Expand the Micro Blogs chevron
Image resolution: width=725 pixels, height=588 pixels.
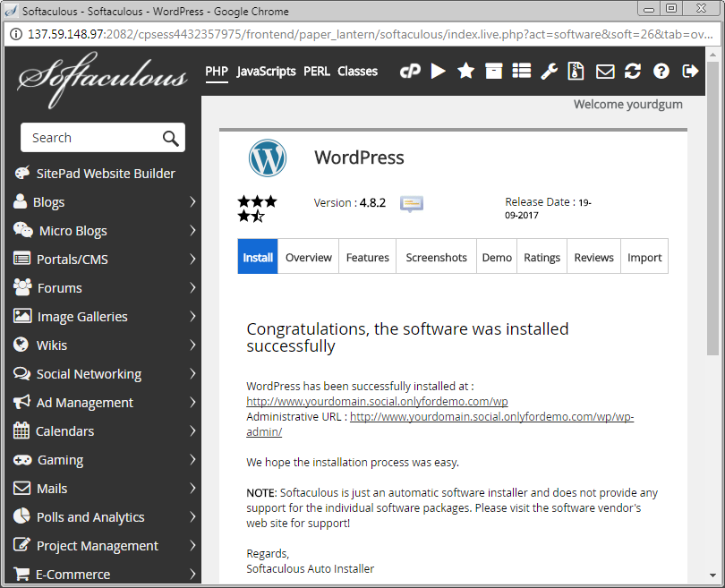click(x=192, y=230)
